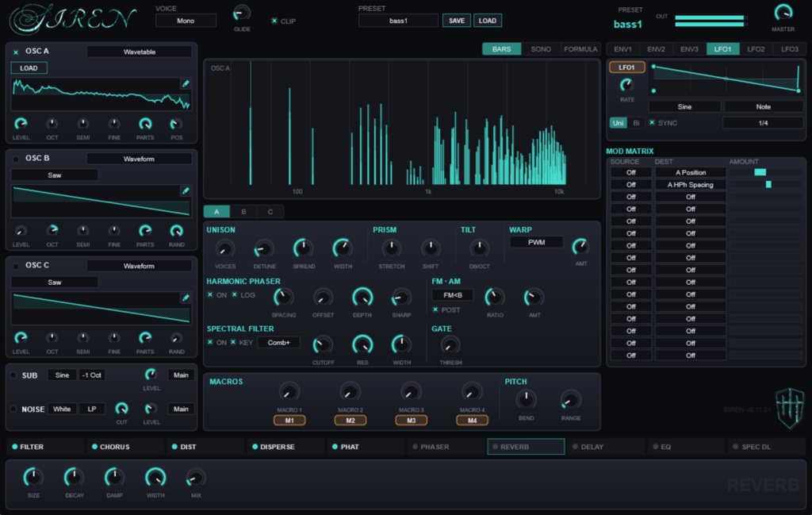The height and width of the screenshot is (515, 812).
Task: Toggle FM POST checkbox
Action: (435, 309)
